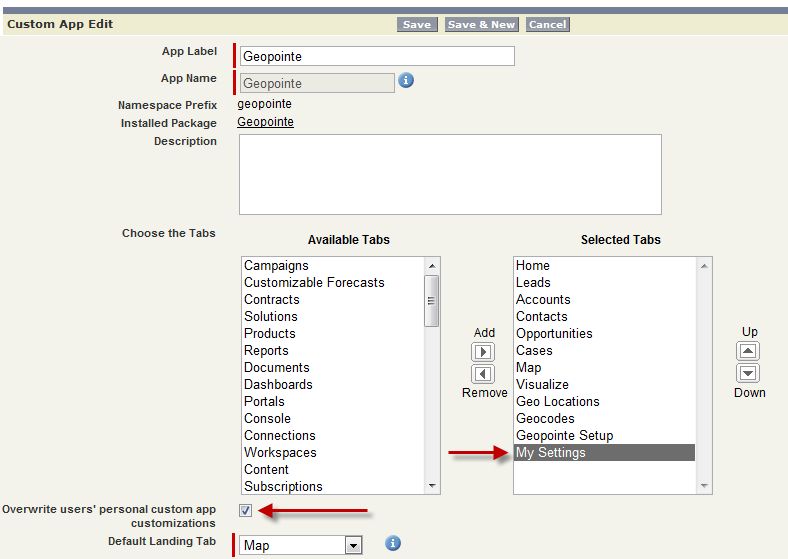Click the info icon beside Default Landing Tab
The width and height of the screenshot is (788, 559).
pyautogui.click(x=393, y=543)
